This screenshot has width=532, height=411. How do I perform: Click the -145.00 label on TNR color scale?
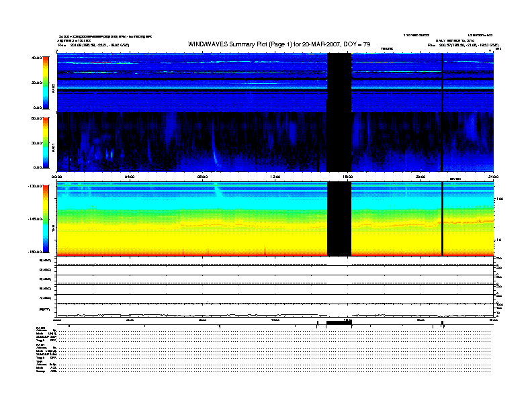tap(35, 219)
